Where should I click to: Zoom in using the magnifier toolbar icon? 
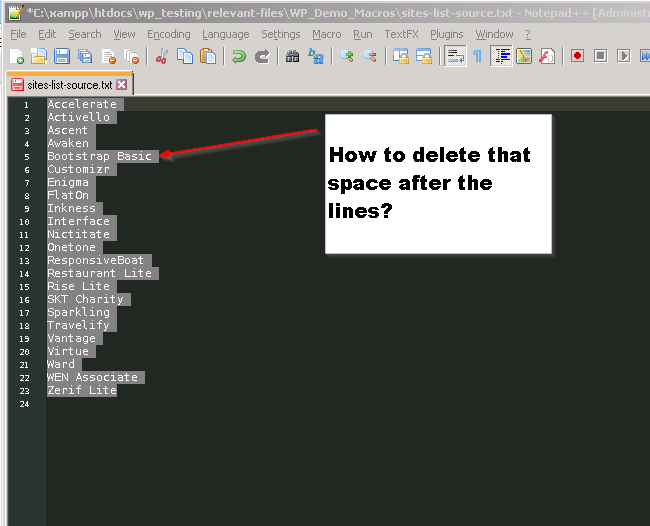[347, 56]
